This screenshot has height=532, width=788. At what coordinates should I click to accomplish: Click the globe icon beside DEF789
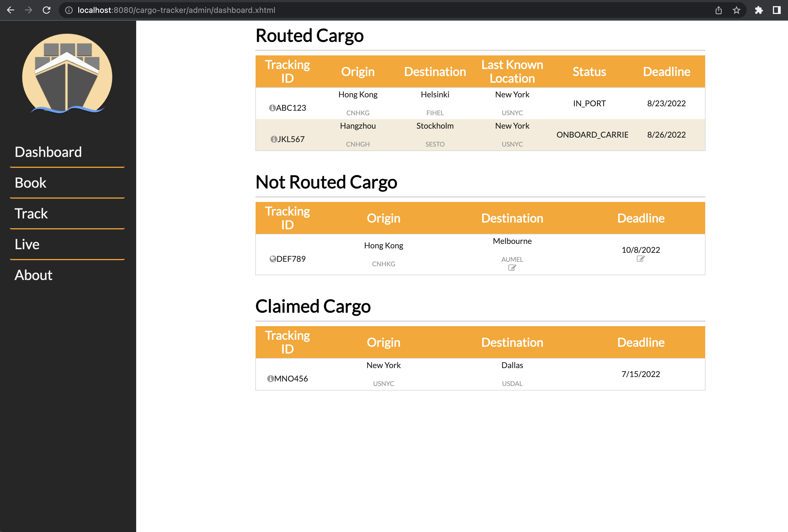(273, 259)
